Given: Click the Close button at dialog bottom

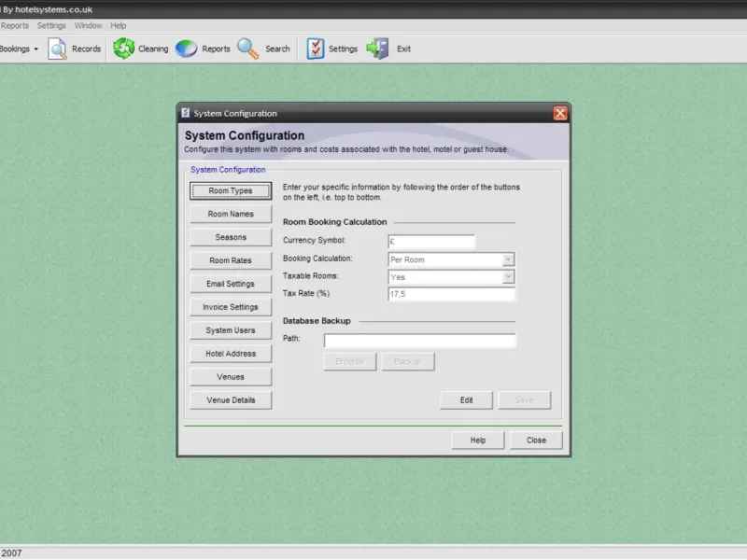Looking at the screenshot, I should (536, 441).
